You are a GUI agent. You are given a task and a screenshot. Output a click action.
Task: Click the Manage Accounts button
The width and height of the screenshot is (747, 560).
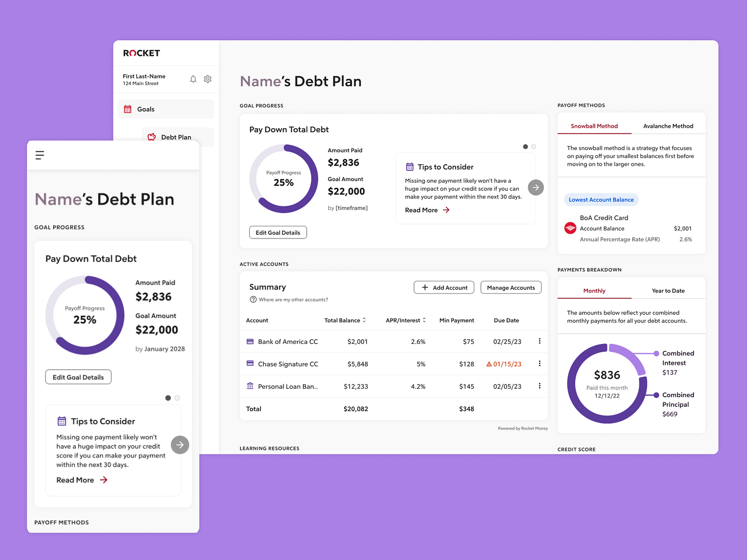coord(511,287)
